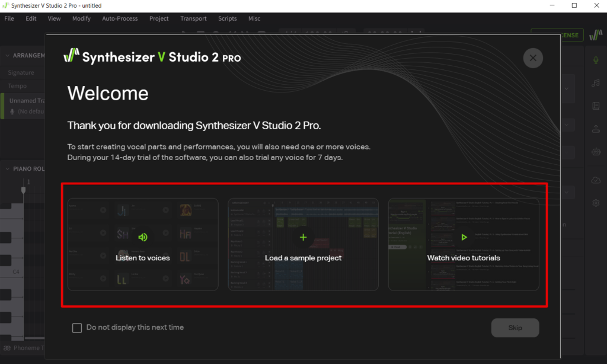This screenshot has height=364, width=607.
Task: Open the export upload panel in sidebar
Action: coord(596,129)
